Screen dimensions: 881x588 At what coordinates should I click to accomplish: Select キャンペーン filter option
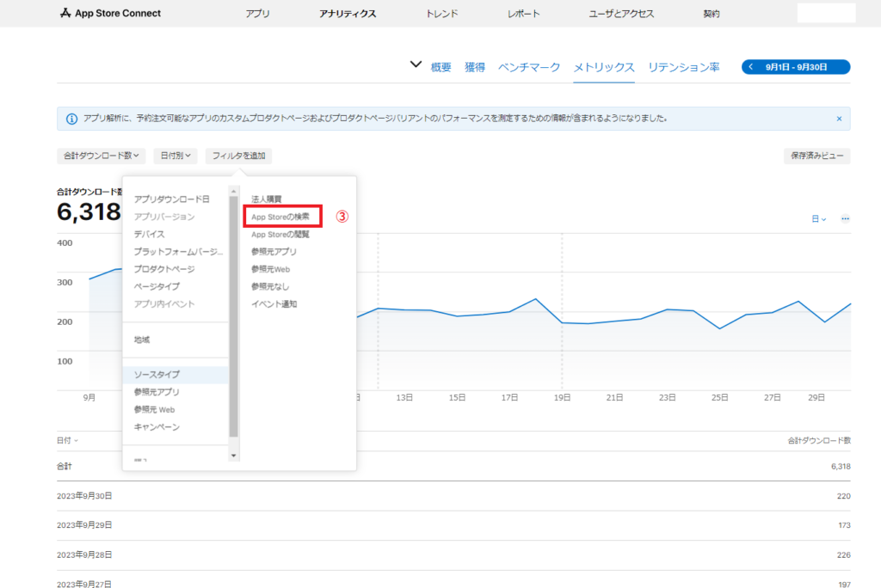(157, 427)
